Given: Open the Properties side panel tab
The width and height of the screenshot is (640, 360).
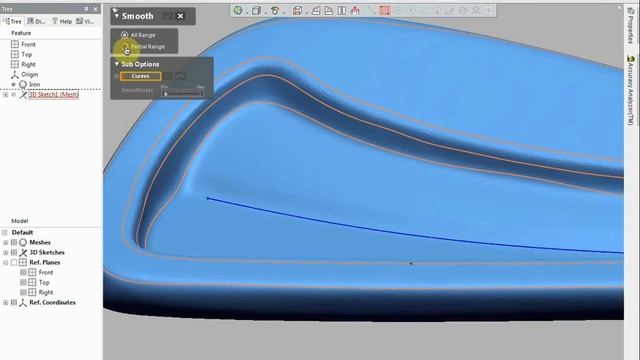Looking at the screenshot, I should [x=630, y=25].
